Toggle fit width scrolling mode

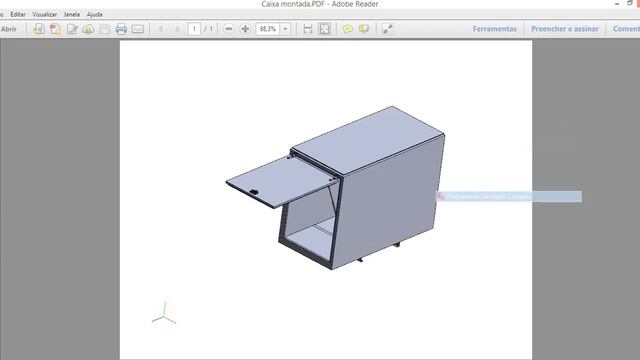pyautogui.click(x=308, y=29)
